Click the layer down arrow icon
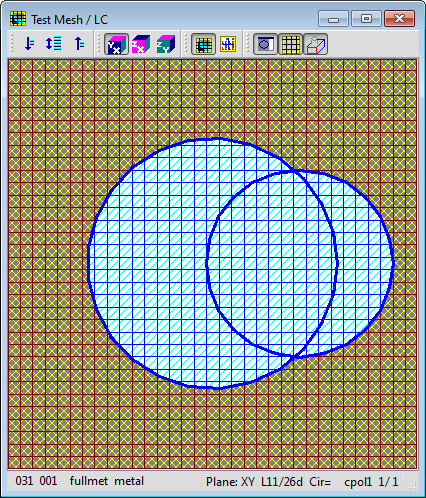Viewport: 426px width, 498px height. click(29, 44)
